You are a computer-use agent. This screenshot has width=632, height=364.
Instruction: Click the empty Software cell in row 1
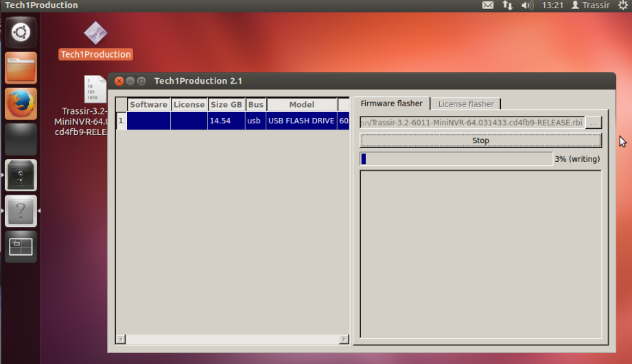point(148,121)
